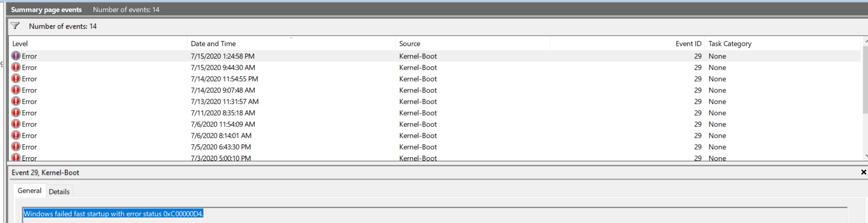Switch to the Details tab
This screenshot has width=868, height=223.
point(59,191)
